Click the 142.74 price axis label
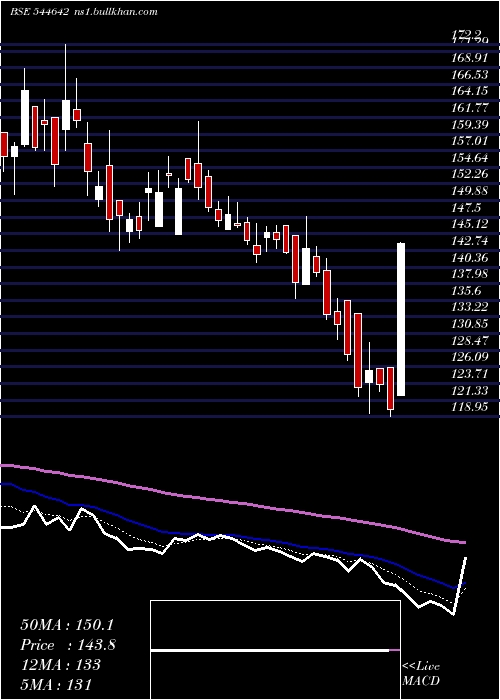 click(x=469, y=241)
